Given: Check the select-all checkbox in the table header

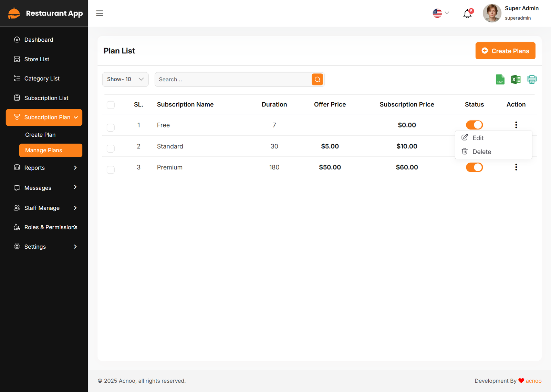Looking at the screenshot, I should 111,105.
